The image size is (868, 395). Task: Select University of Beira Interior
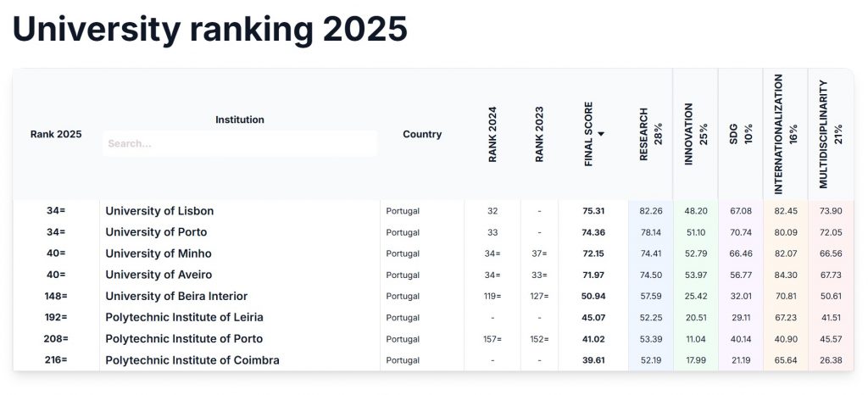click(176, 296)
